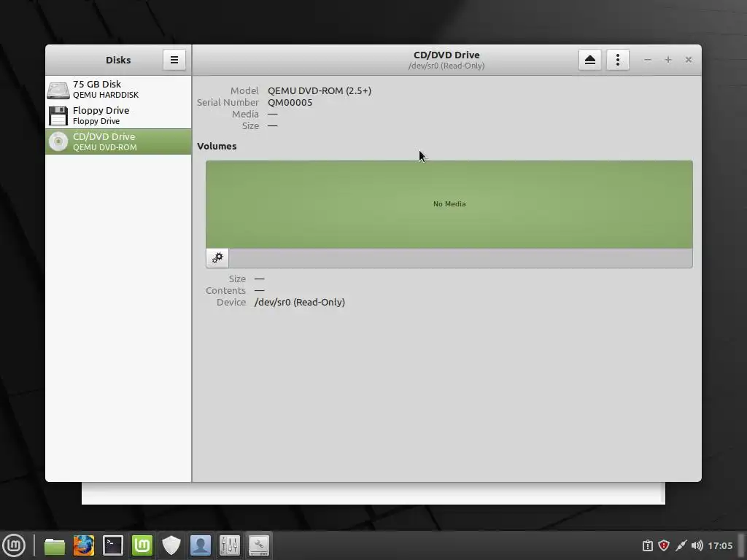This screenshot has height=560, width=747.
Task: Click device path /dev/sr0 (Read-Only) in details
Action: [300, 302]
